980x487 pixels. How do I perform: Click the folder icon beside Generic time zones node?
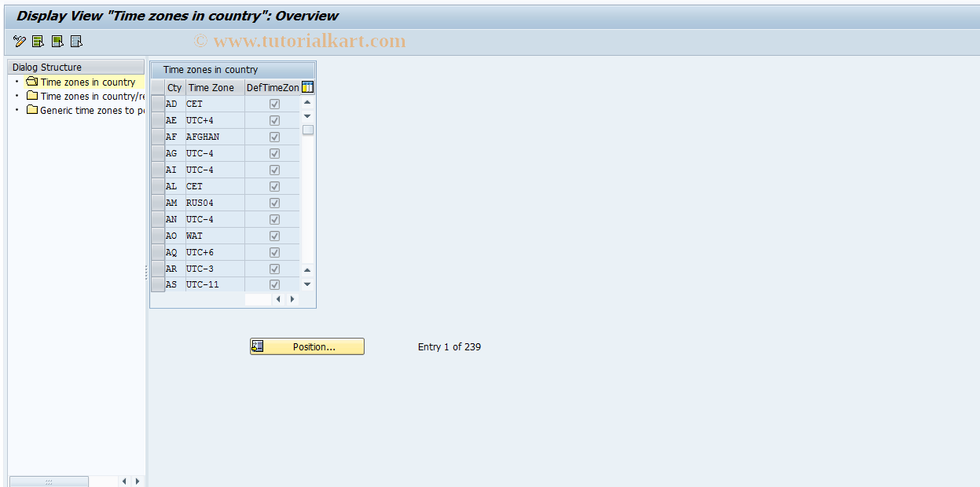[32, 110]
